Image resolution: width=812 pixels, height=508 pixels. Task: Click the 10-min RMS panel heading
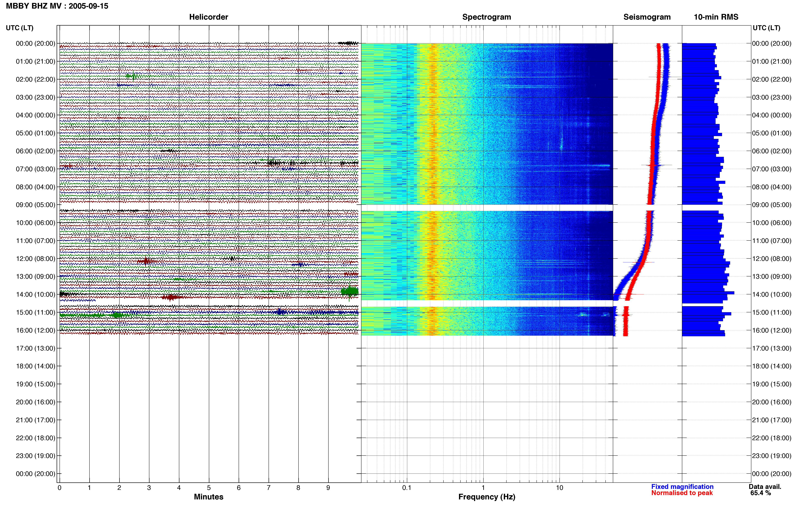tap(716, 17)
